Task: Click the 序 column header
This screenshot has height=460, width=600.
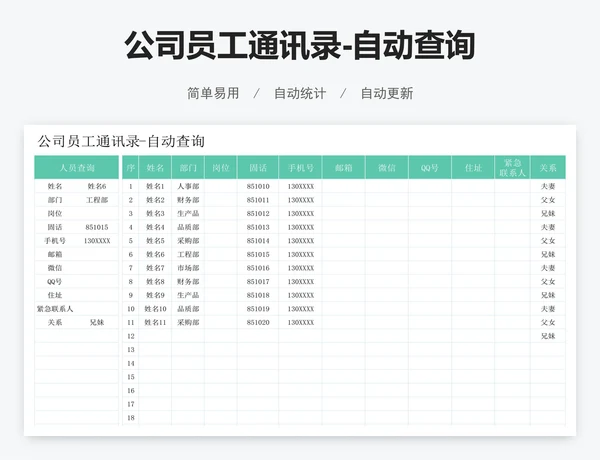Action: pyautogui.click(x=130, y=168)
